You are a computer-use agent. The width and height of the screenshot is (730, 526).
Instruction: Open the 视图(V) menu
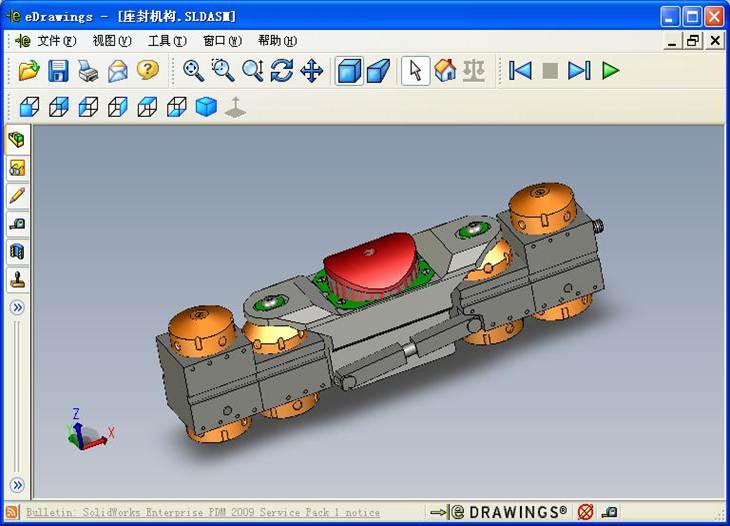pyautogui.click(x=112, y=41)
